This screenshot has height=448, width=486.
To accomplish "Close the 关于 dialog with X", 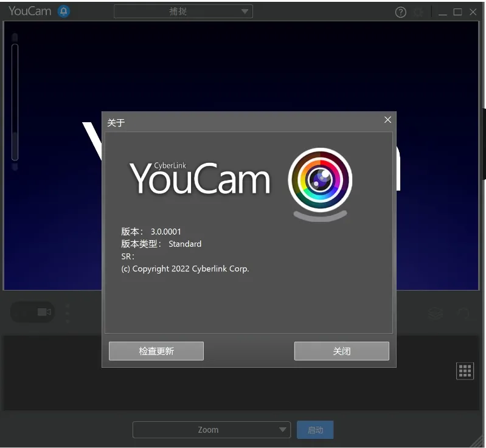I will click(387, 120).
